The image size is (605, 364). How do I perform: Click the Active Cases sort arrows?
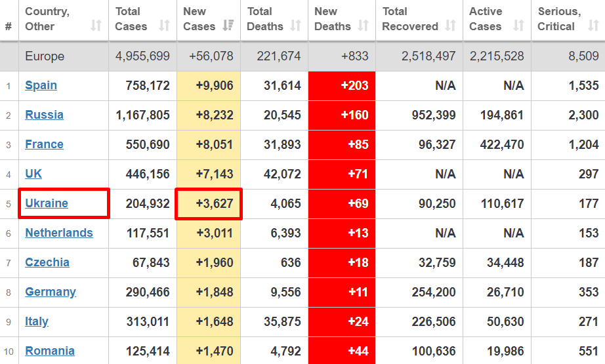click(518, 26)
